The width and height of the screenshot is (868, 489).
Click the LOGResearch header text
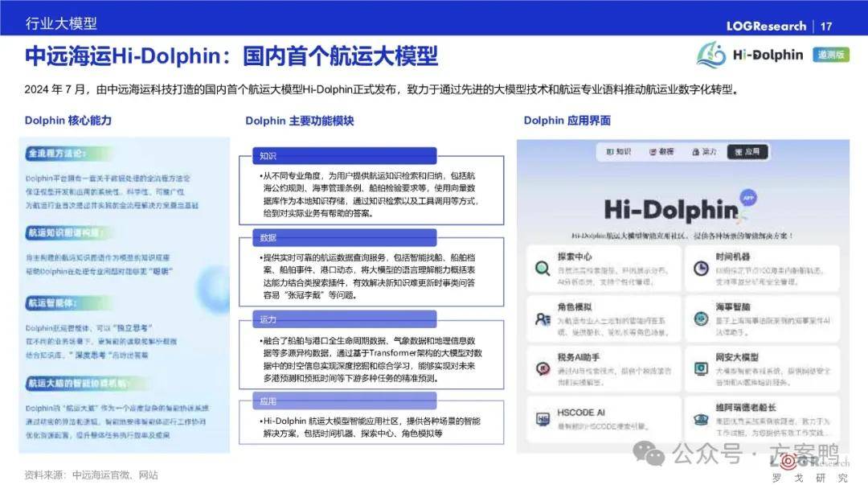(x=766, y=26)
